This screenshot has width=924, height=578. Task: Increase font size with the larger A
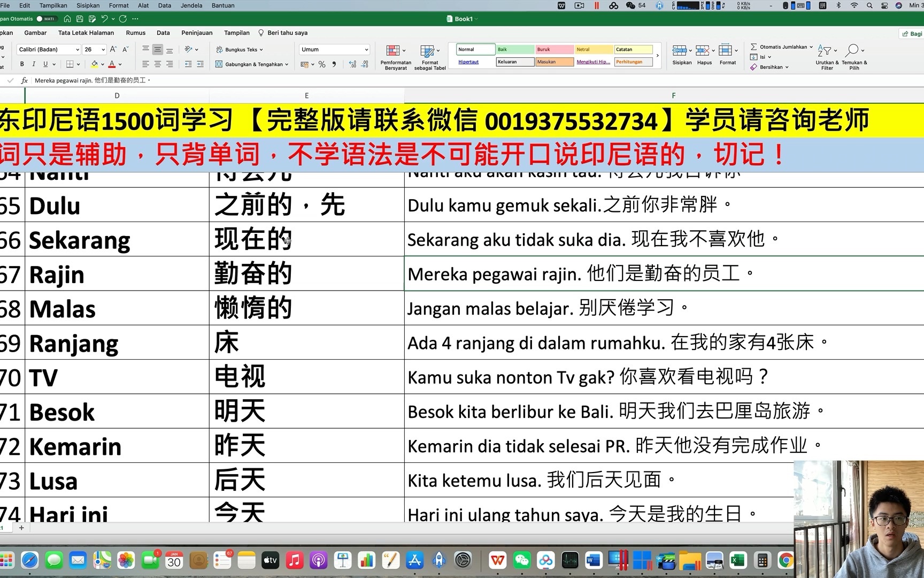tap(113, 49)
